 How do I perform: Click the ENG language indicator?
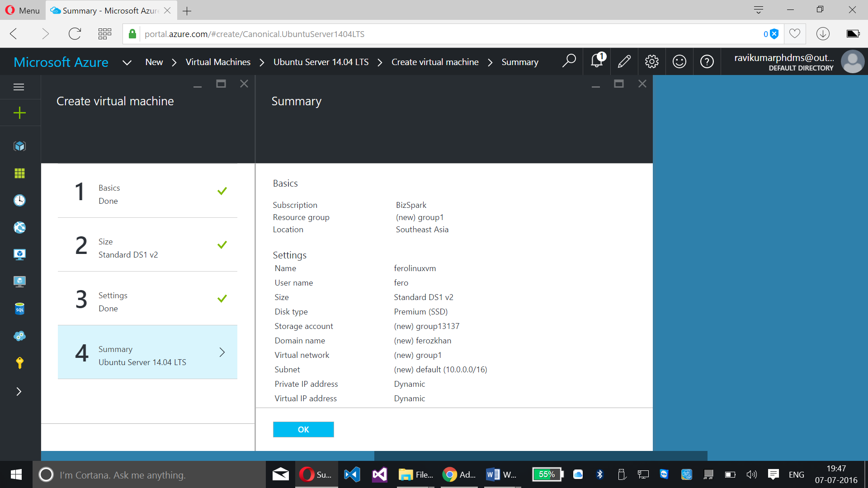(796, 475)
